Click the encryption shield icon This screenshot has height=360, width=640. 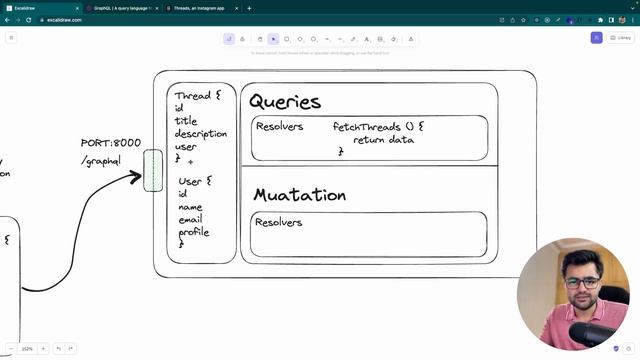[x=616, y=349]
